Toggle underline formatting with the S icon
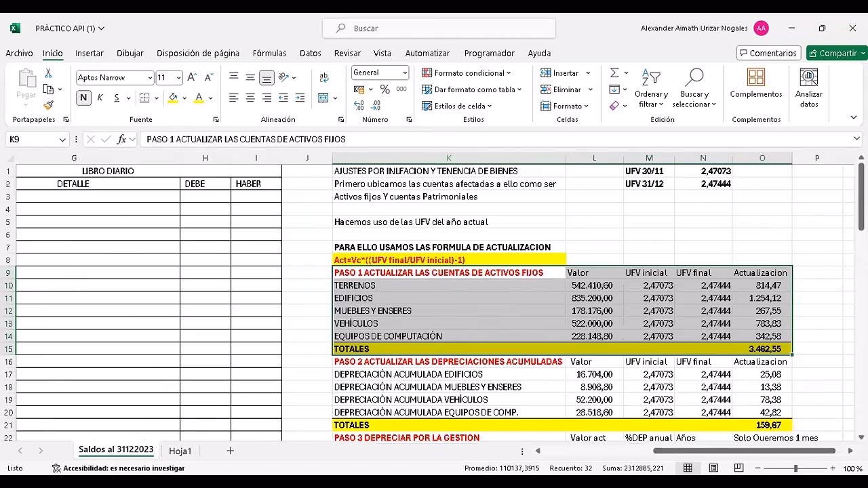This screenshot has height=488, width=868. pos(115,98)
